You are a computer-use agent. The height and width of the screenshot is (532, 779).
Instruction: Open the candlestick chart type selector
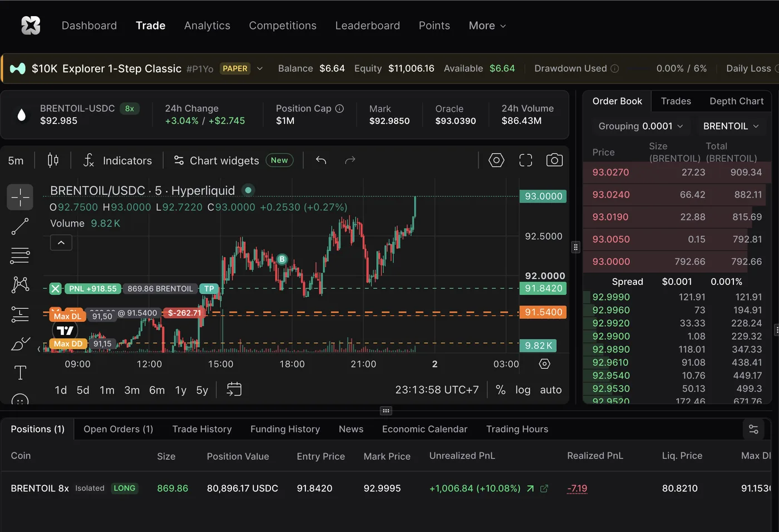point(53,160)
